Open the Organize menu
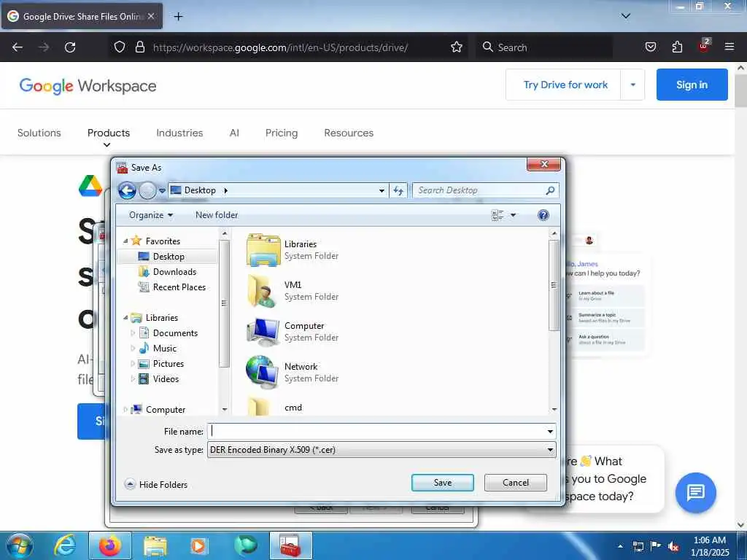 (150, 215)
